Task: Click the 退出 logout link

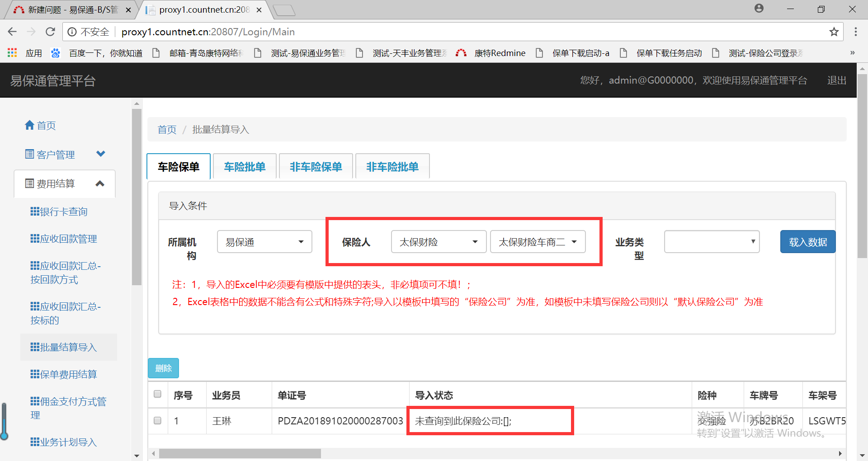Action: [x=836, y=80]
